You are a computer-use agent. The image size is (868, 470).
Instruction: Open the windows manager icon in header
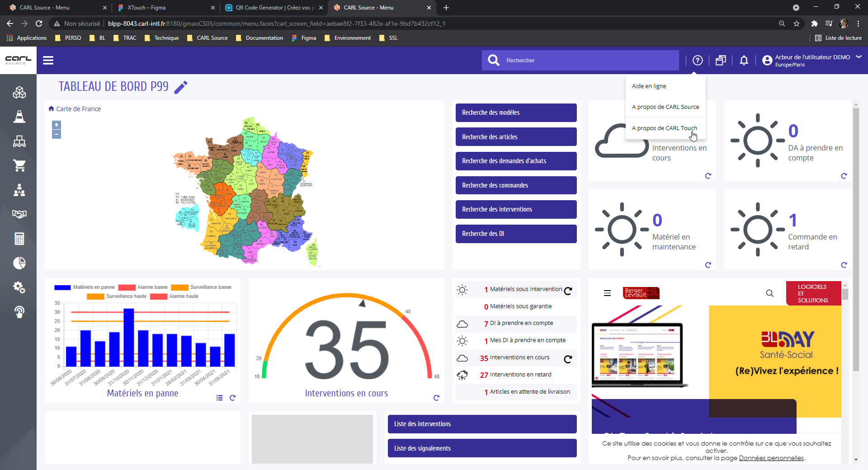(721, 60)
